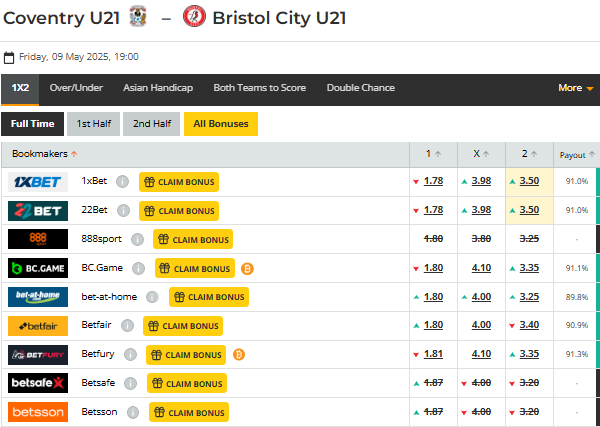This screenshot has height=427, width=600.
Task: Click the Bitcoin icon beside BC.Game
Action: [x=247, y=268]
